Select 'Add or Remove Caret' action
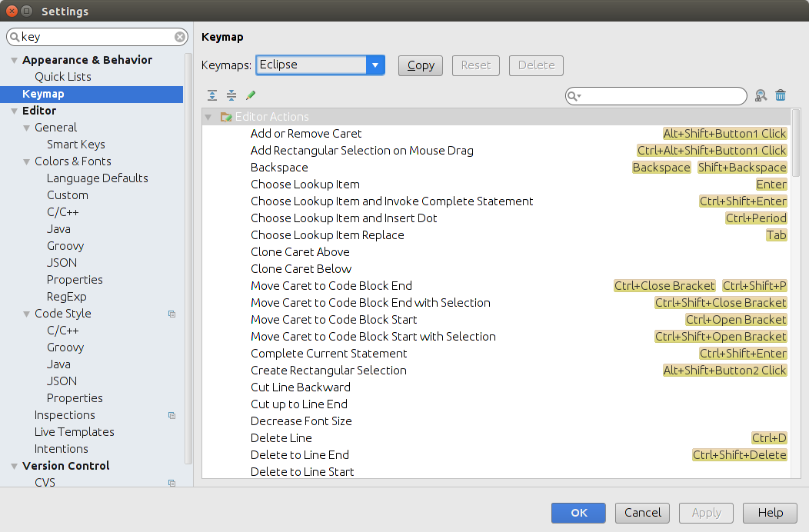This screenshot has height=532, width=809. 306,134
